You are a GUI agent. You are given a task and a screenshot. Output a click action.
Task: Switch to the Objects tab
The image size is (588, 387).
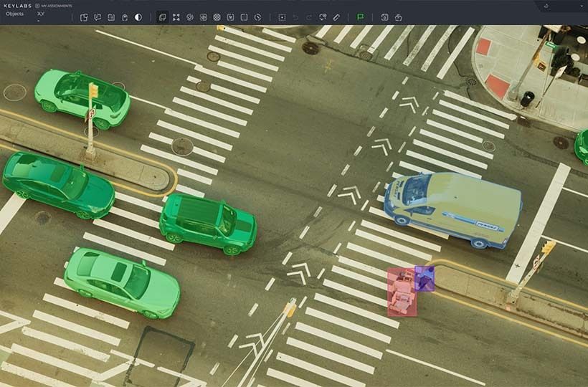coord(14,14)
